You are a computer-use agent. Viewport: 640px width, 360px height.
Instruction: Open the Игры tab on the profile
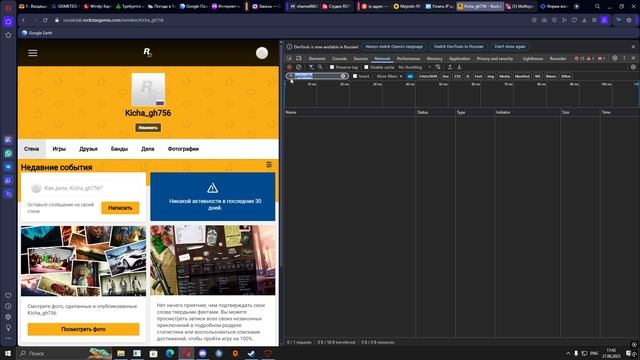tap(59, 149)
